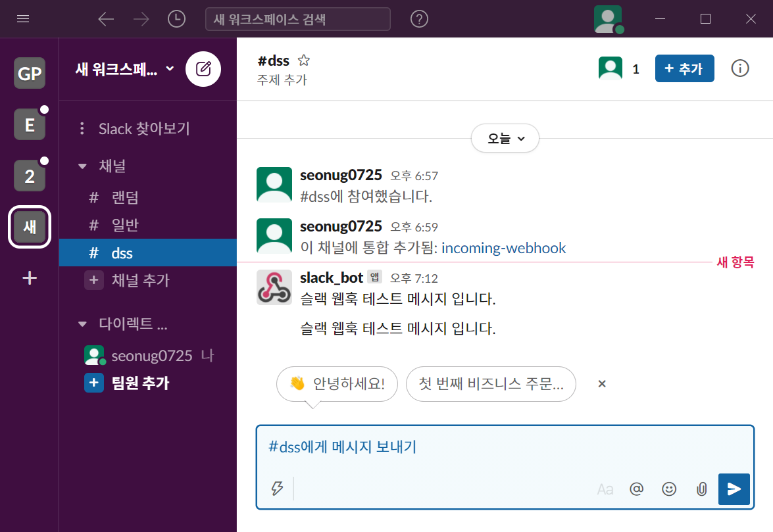Click the #dss에 참여했습니다 message text

click(366, 197)
